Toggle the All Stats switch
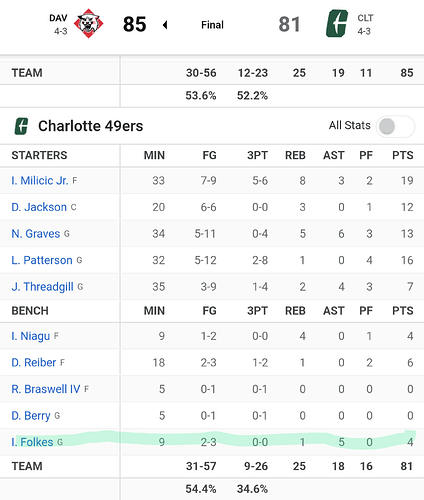Screen dimensions: 424x500 [x=395, y=126]
